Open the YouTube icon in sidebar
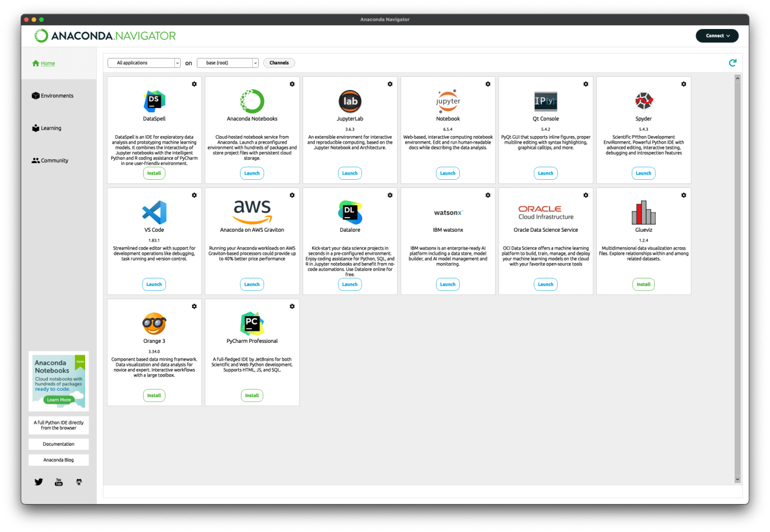 coord(59,482)
